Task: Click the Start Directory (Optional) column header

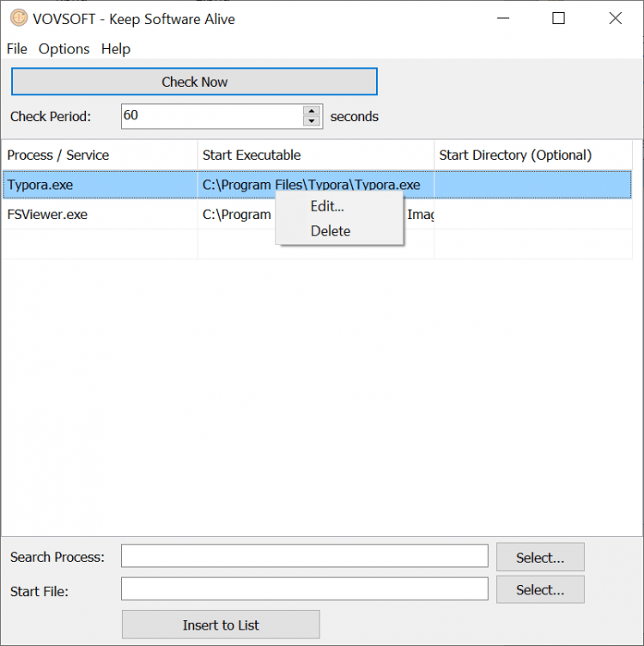Action: 533,155
